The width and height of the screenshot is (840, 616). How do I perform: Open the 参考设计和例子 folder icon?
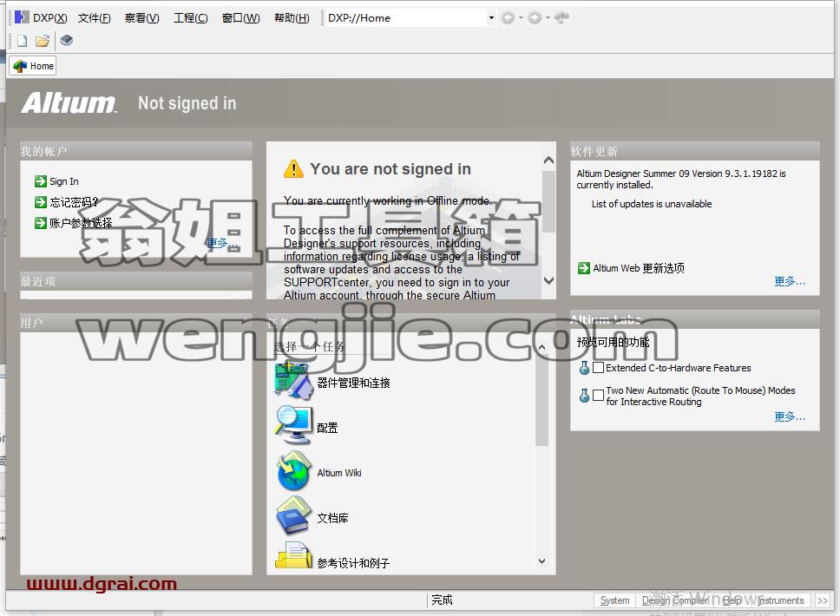(293, 555)
